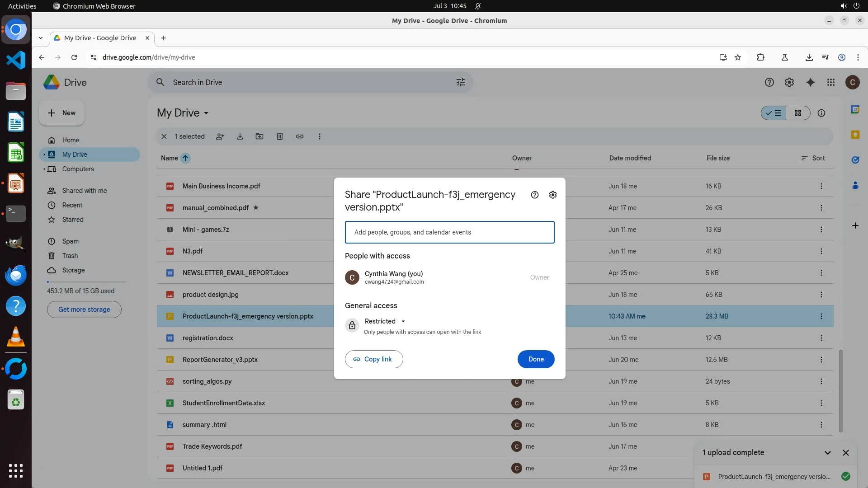Collapse the upload complete panel

click(x=827, y=453)
